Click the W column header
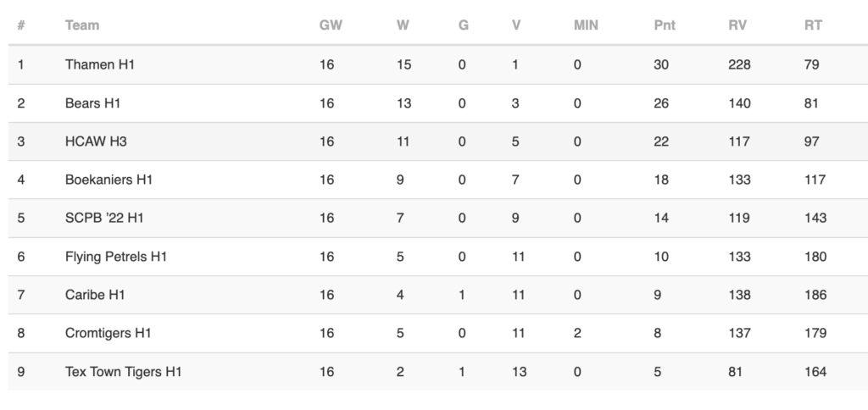The height and width of the screenshot is (410, 868). 403,25
